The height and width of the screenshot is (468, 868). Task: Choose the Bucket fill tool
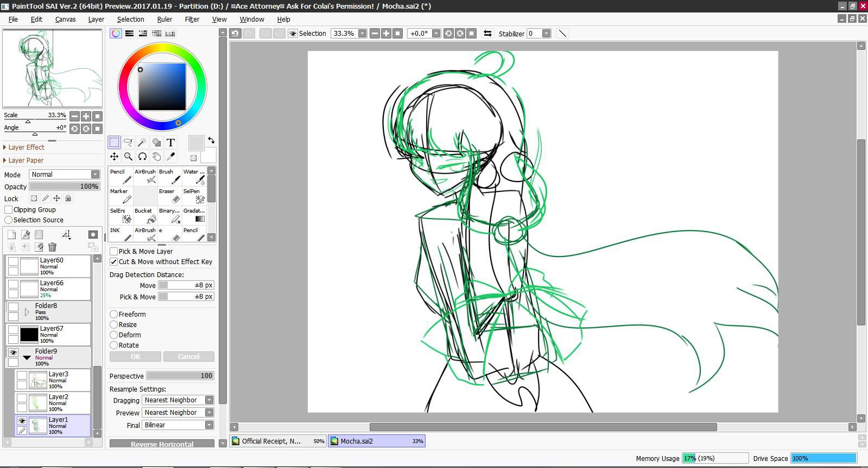[x=145, y=215]
